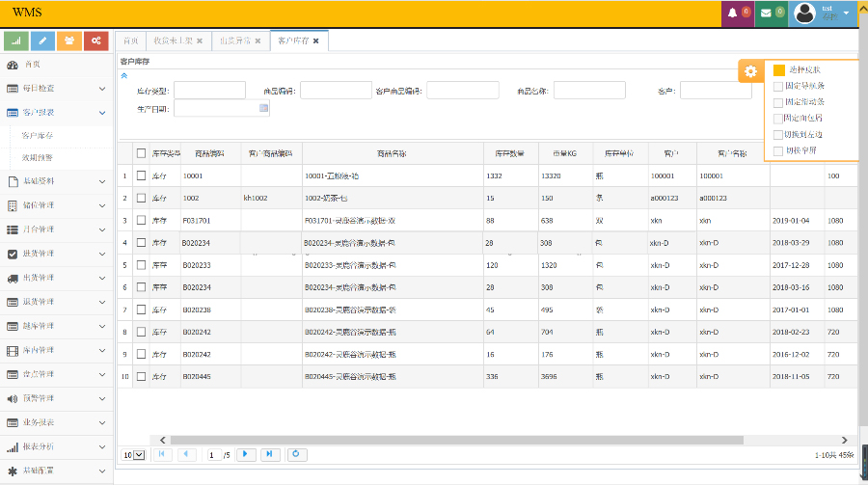The height and width of the screenshot is (485, 868).
Task: Pick the yellow skin color swatch
Action: 779,70
